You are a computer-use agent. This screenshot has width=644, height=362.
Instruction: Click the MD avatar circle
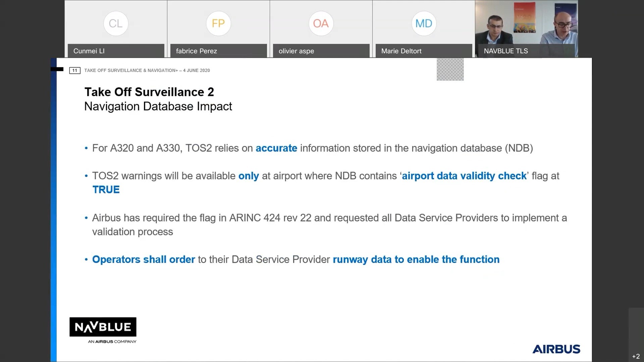click(424, 23)
